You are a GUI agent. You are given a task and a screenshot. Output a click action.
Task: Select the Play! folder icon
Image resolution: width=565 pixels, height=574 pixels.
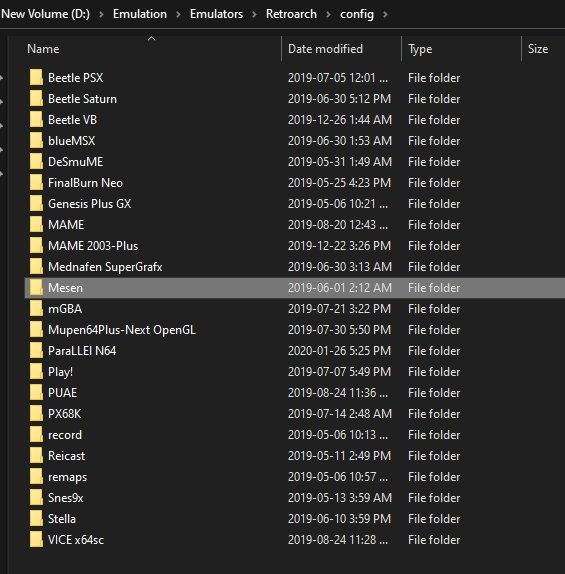[x=36, y=372]
